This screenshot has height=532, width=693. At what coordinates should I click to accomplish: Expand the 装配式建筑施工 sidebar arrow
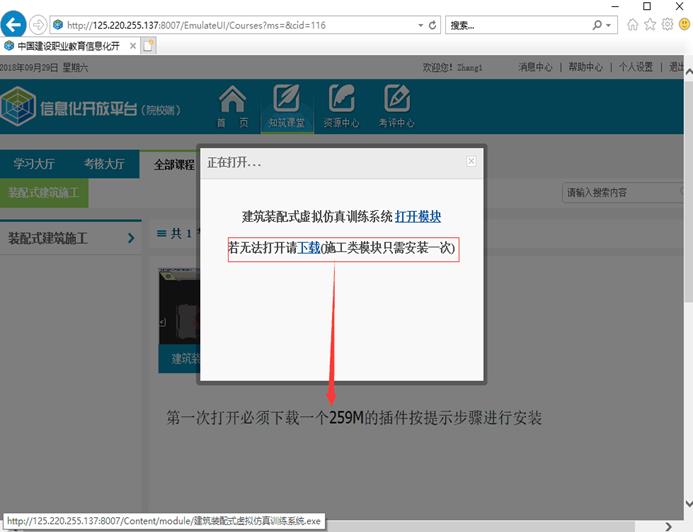point(131,238)
